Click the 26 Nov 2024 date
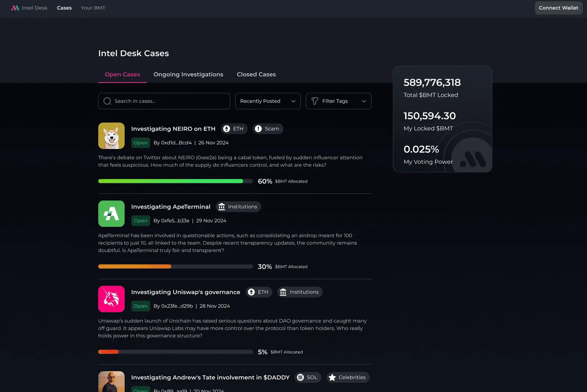This screenshot has height=392, width=587. pyautogui.click(x=213, y=143)
